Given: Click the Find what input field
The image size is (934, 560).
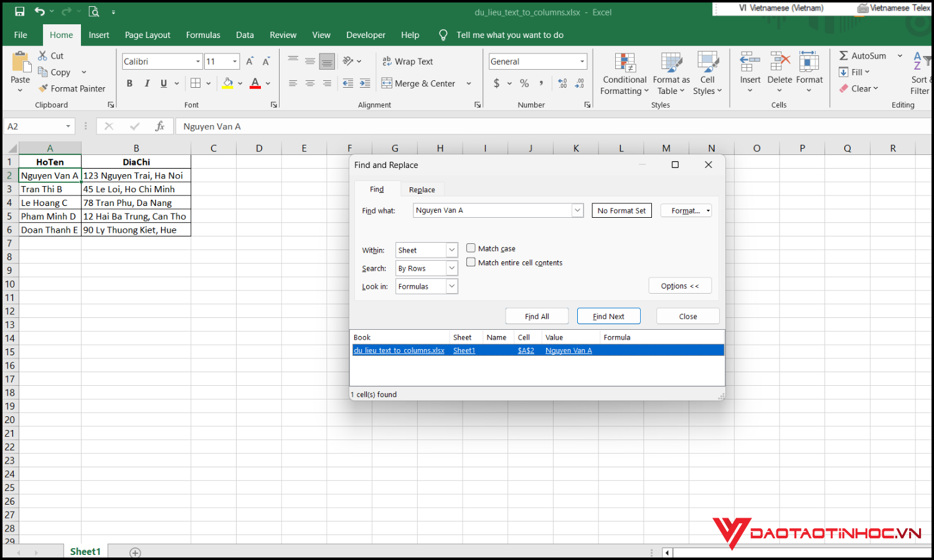Looking at the screenshot, I should [x=493, y=210].
